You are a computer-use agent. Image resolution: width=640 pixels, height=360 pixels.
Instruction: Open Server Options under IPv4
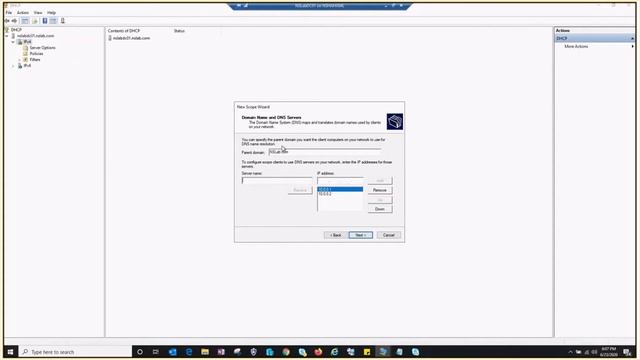(42, 48)
